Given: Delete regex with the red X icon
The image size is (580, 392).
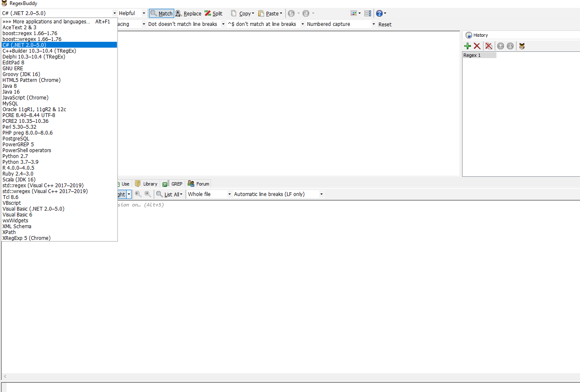Looking at the screenshot, I should (x=477, y=46).
